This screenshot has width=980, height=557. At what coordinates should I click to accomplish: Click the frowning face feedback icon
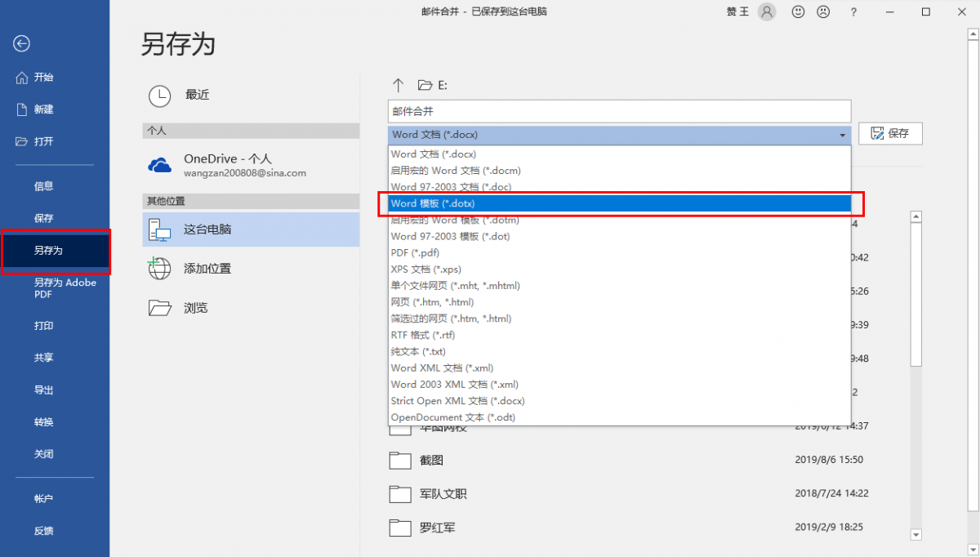pyautogui.click(x=823, y=11)
